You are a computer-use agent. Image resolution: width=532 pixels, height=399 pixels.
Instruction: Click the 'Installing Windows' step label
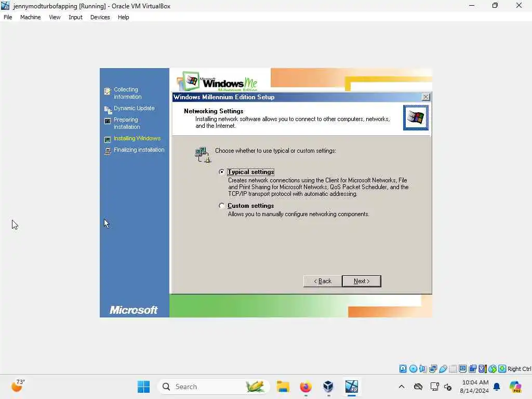(x=137, y=138)
